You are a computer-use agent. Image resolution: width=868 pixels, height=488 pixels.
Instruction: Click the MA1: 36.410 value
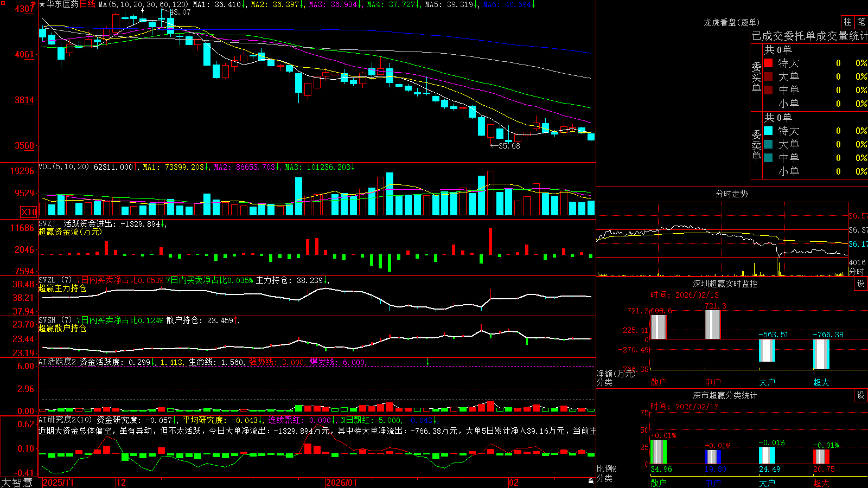point(217,4)
